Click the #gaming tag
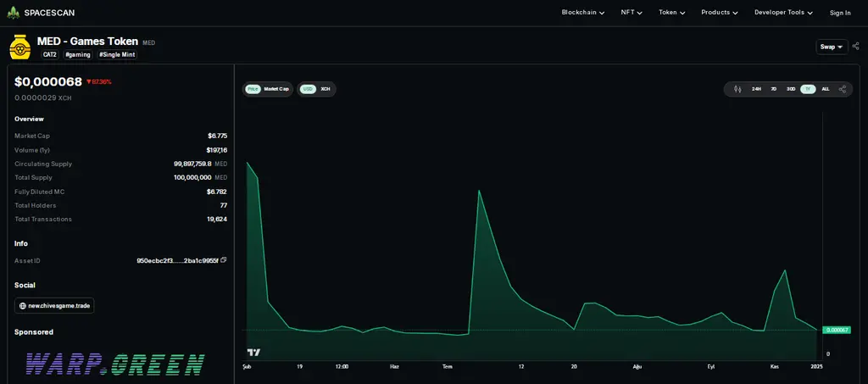This screenshot has width=868, height=384. (77, 55)
